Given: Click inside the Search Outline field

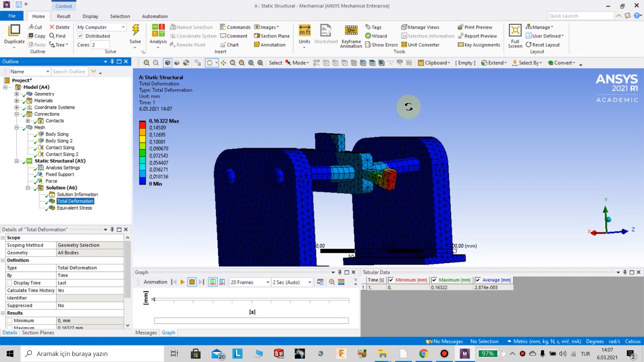Looking at the screenshot, I should pyautogui.click(x=70, y=71).
